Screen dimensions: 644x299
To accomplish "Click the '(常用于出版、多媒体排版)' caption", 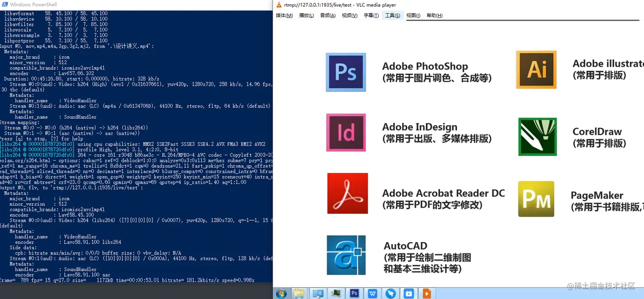I will click(x=437, y=138).
